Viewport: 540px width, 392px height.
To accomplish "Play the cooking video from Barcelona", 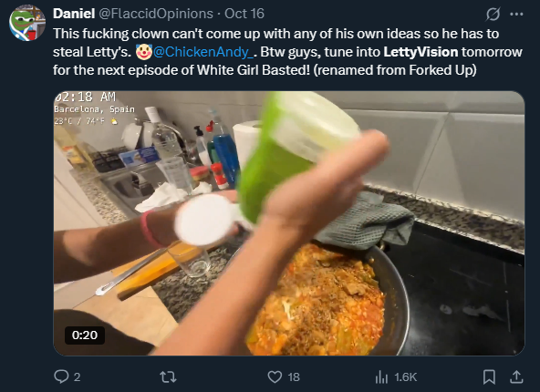I will point(289,223).
